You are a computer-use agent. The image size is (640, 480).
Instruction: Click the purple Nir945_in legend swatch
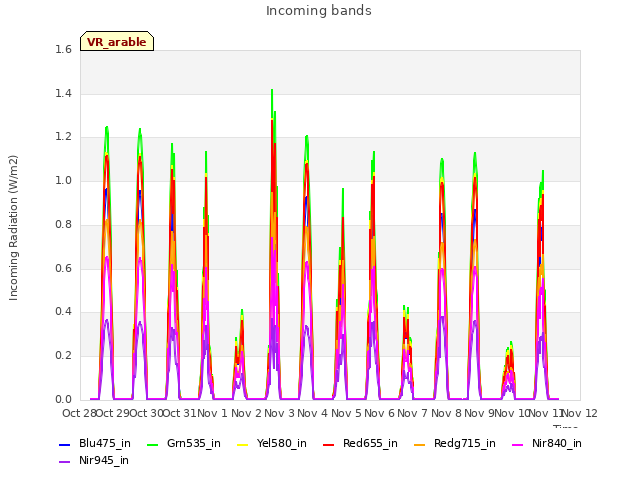coord(65,461)
